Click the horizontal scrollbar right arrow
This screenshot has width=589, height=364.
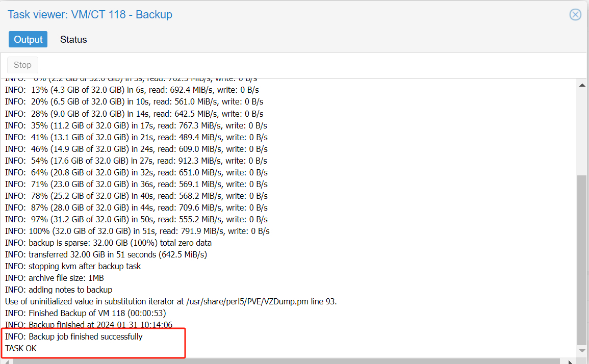pyautogui.click(x=570, y=362)
